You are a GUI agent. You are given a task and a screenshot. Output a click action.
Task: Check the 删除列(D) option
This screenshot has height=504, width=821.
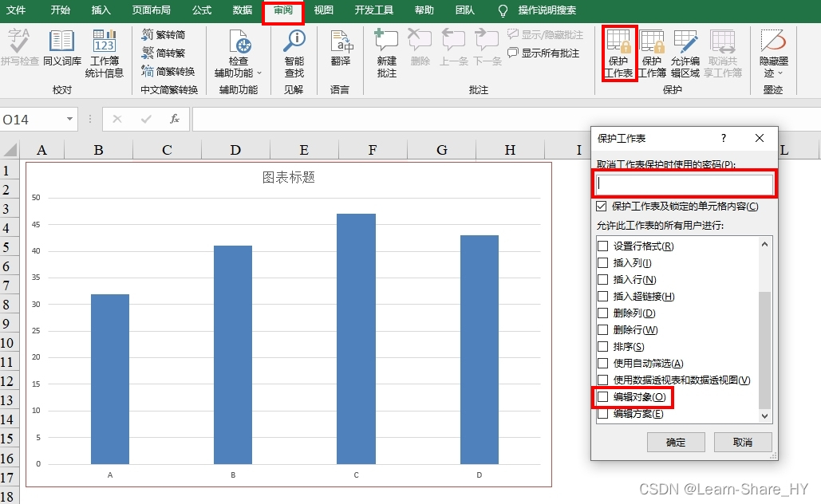pyautogui.click(x=603, y=313)
